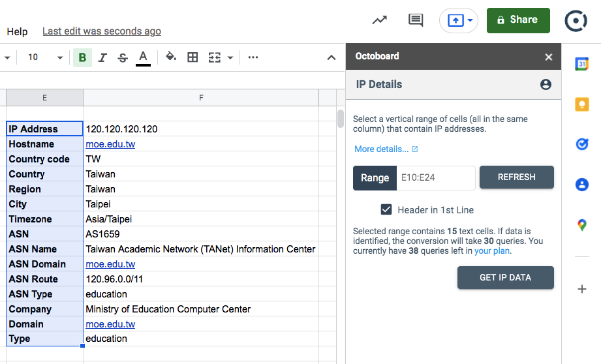Open the text color picker
Screen dimensions: 601x364
(x=143, y=57)
